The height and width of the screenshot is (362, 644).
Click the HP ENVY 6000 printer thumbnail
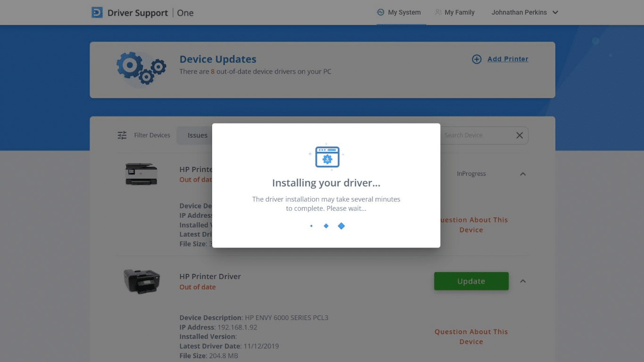[142, 281]
